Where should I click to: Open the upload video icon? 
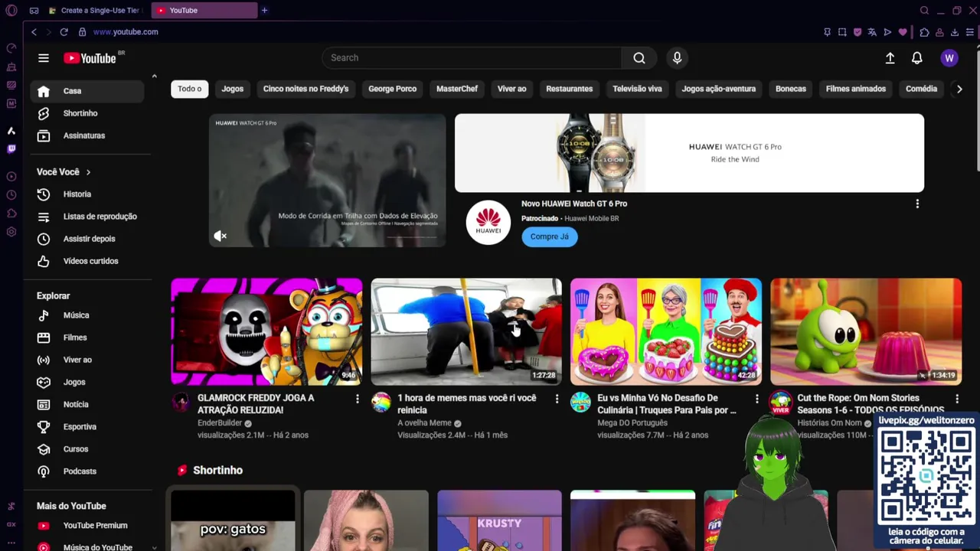pyautogui.click(x=890, y=58)
